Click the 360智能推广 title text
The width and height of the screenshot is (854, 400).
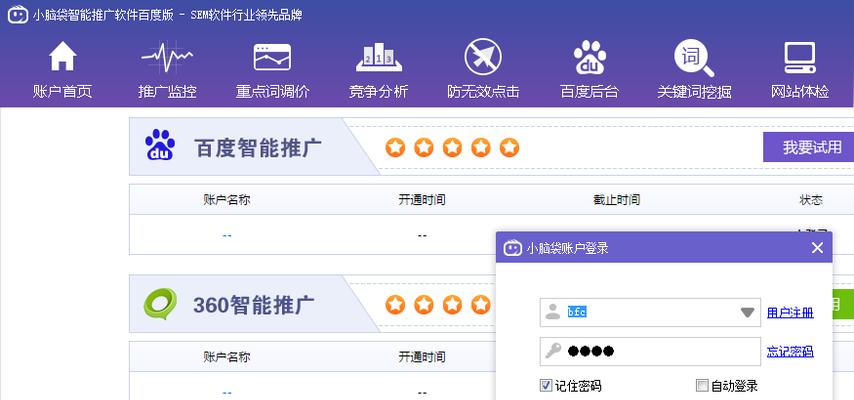[x=254, y=305]
